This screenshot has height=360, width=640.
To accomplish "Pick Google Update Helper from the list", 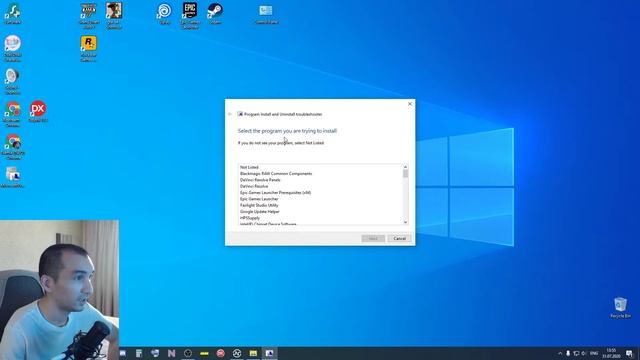I will pos(260,212).
